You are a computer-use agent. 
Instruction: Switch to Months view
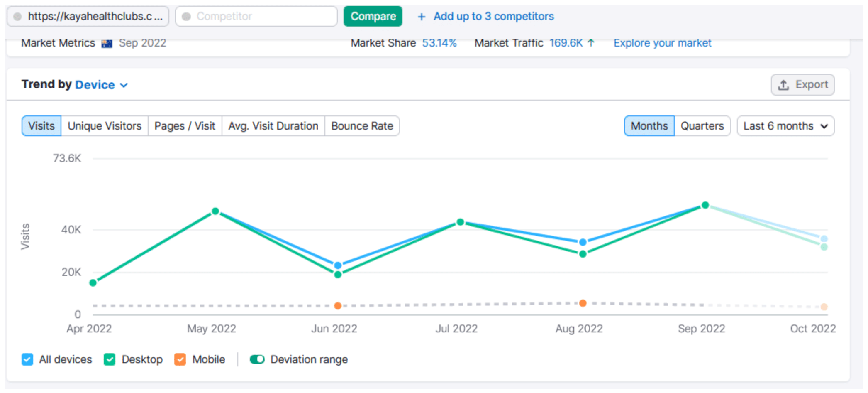tap(649, 126)
